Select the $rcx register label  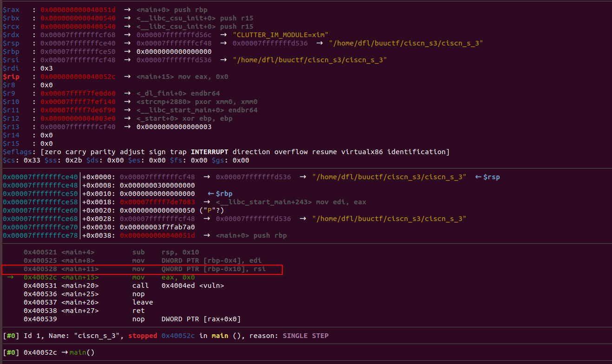click(x=11, y=26)
